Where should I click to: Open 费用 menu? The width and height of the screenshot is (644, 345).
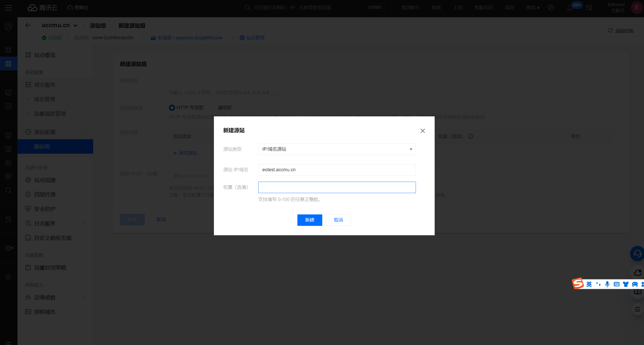[531, 8]
